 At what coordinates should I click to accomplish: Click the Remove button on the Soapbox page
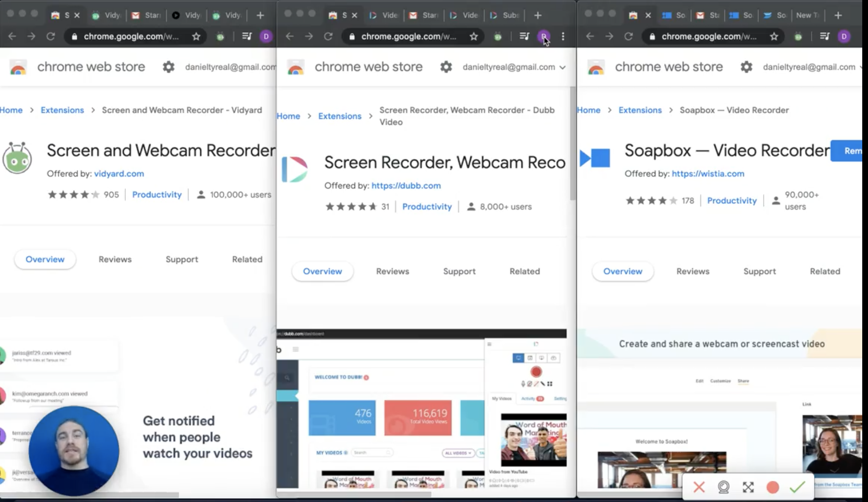point(847,151)
